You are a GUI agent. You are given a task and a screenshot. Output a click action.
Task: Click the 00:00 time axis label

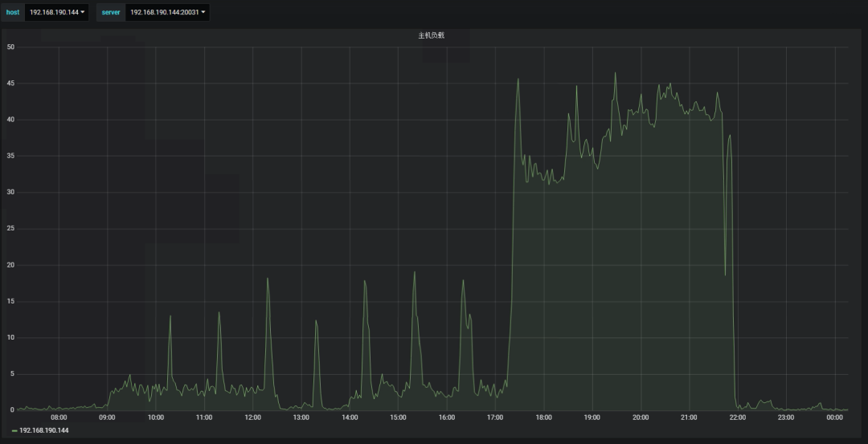click(834, 418)
